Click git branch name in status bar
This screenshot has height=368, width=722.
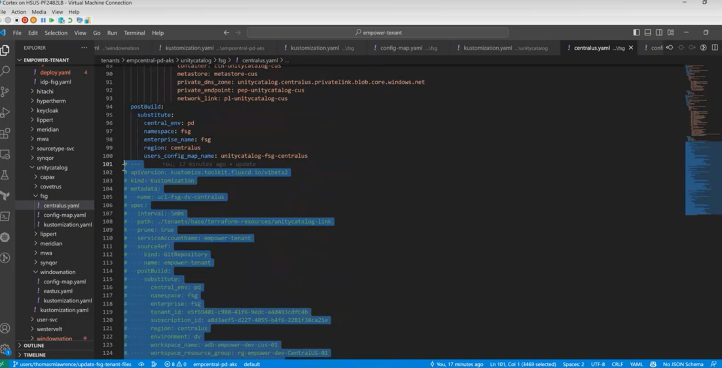(x=72, y=364)
